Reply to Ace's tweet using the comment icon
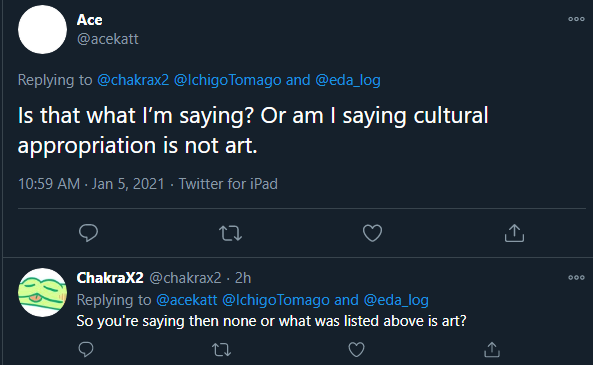Viewport: 593px width, 365px height. click(x=88, y=233)
